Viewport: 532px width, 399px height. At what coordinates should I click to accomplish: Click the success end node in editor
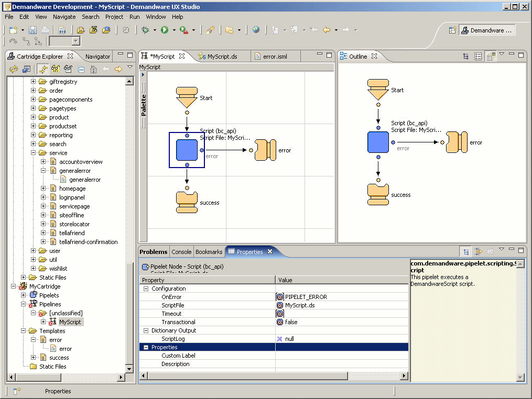click(187, 203)
